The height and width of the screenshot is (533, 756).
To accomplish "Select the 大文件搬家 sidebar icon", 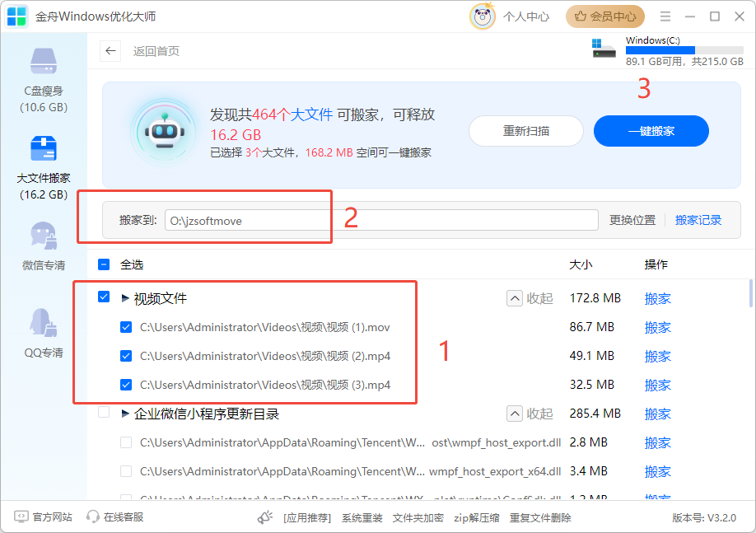I will click(x=44, y=148).
